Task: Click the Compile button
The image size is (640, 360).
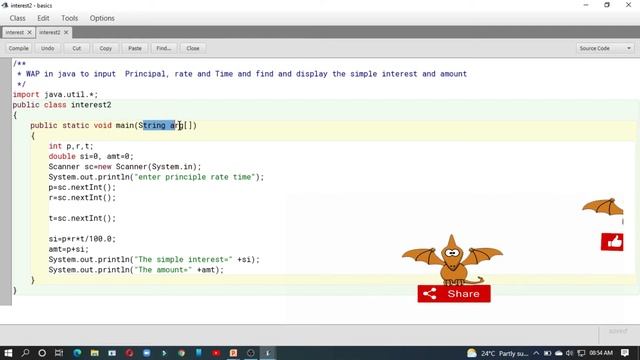Action: [18, 48]
